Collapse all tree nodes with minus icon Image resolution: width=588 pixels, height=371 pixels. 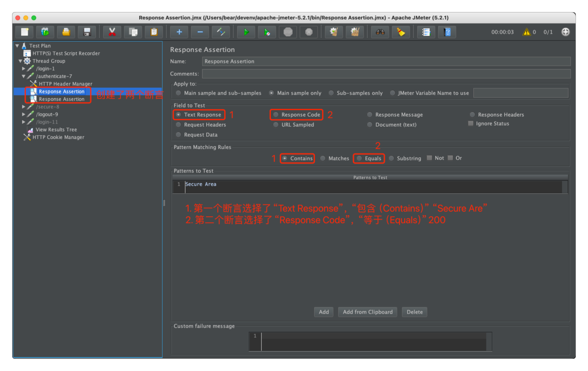(200, 32)
